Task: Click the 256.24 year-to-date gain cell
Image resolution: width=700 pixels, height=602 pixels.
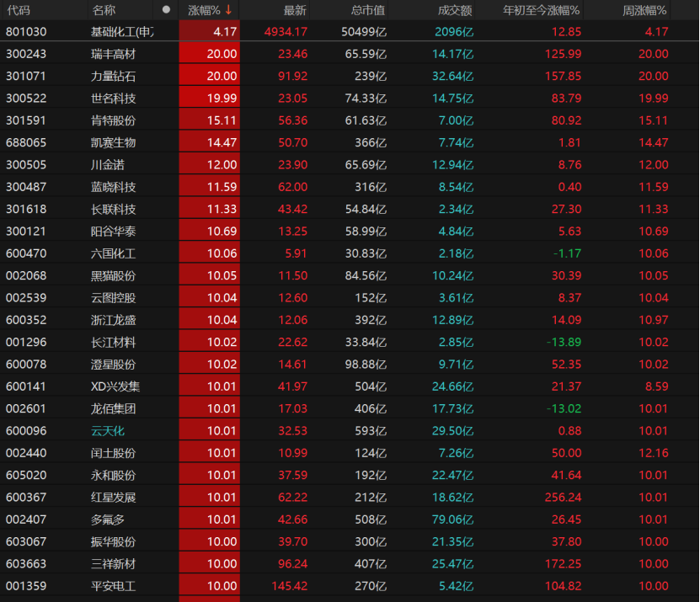Action: 563,497
